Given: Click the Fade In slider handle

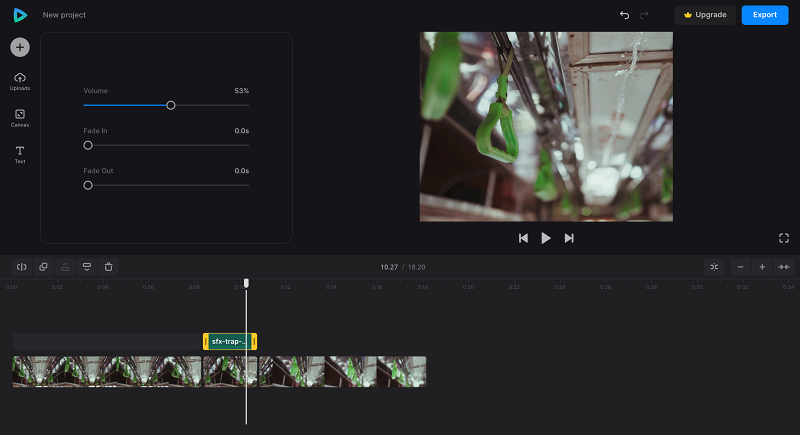Looking at the screenshot, I should [88, 145].
